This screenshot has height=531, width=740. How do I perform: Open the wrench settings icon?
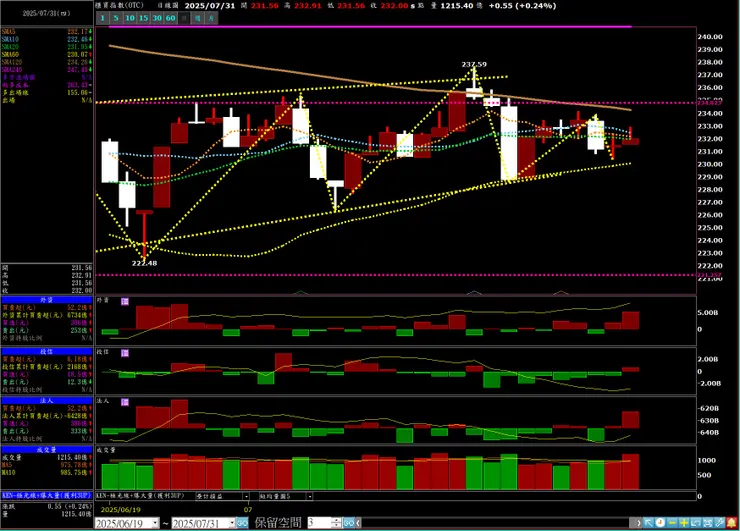(719, 523)
